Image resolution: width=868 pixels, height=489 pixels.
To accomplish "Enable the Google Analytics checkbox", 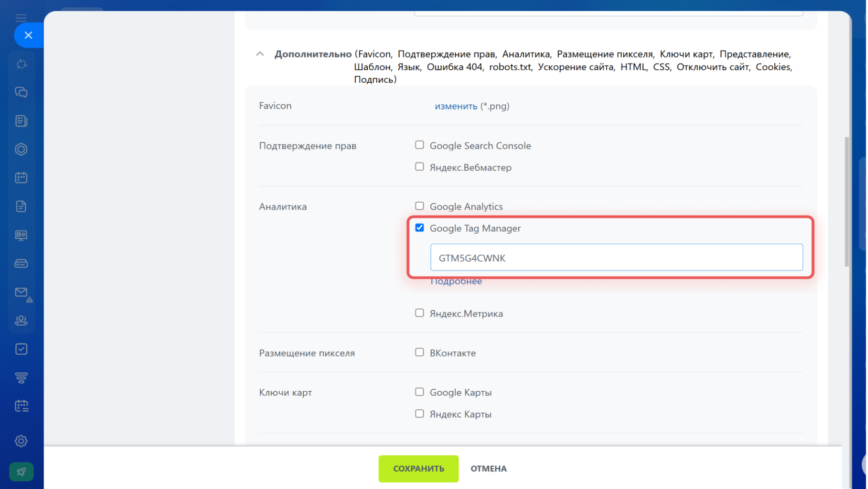I will (x=420, y=206).
